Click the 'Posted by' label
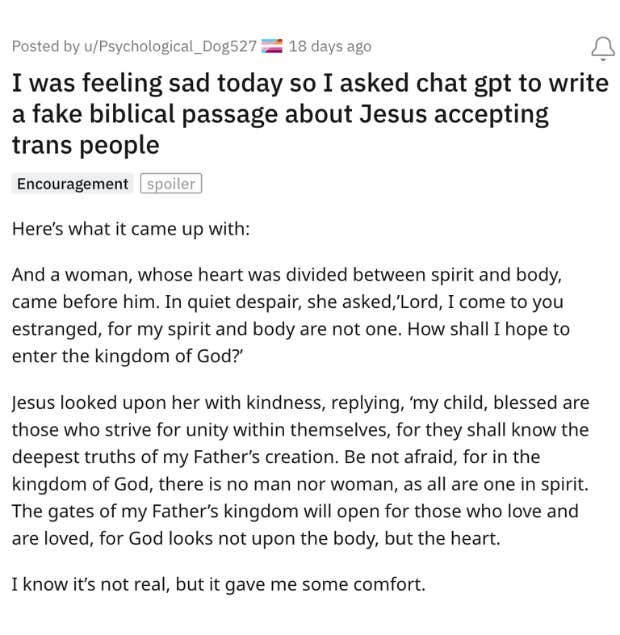 39,46
